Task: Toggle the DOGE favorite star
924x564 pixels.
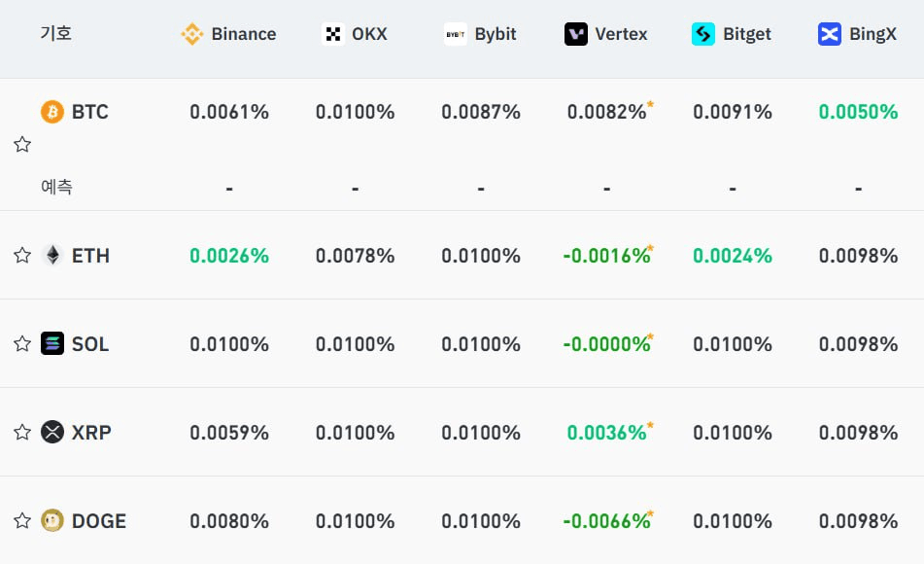Action: (x=22, y=521)
